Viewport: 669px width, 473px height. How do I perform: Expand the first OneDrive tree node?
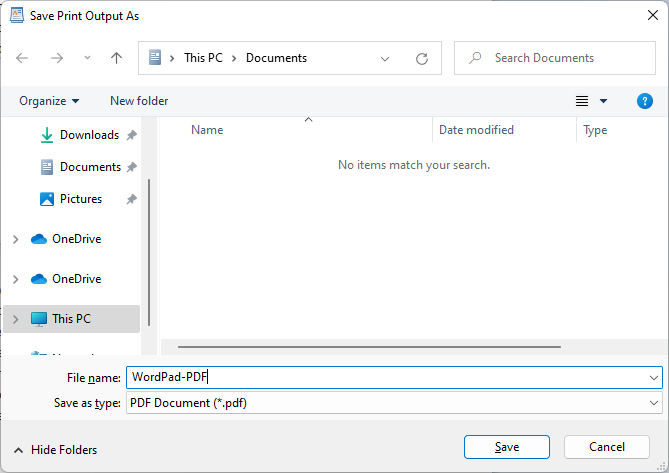15,239
